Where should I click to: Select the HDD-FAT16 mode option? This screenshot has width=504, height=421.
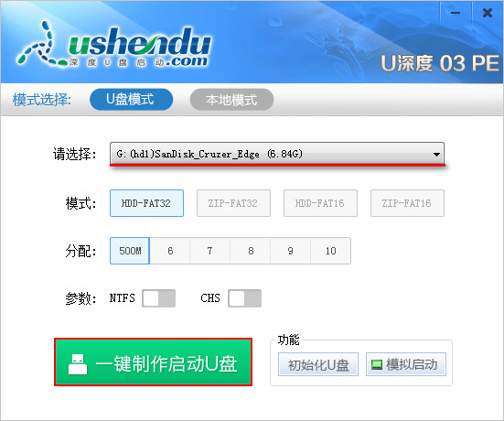click(320, 203)
